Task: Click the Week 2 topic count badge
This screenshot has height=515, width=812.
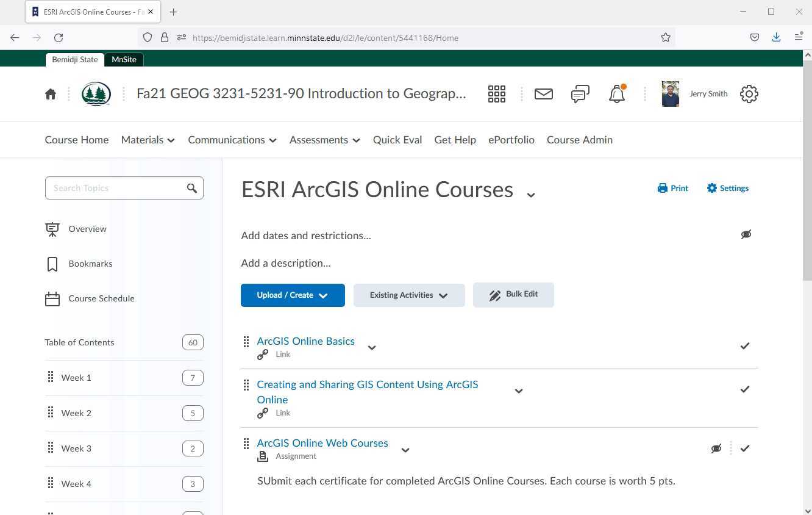Action: coord(193,413)
